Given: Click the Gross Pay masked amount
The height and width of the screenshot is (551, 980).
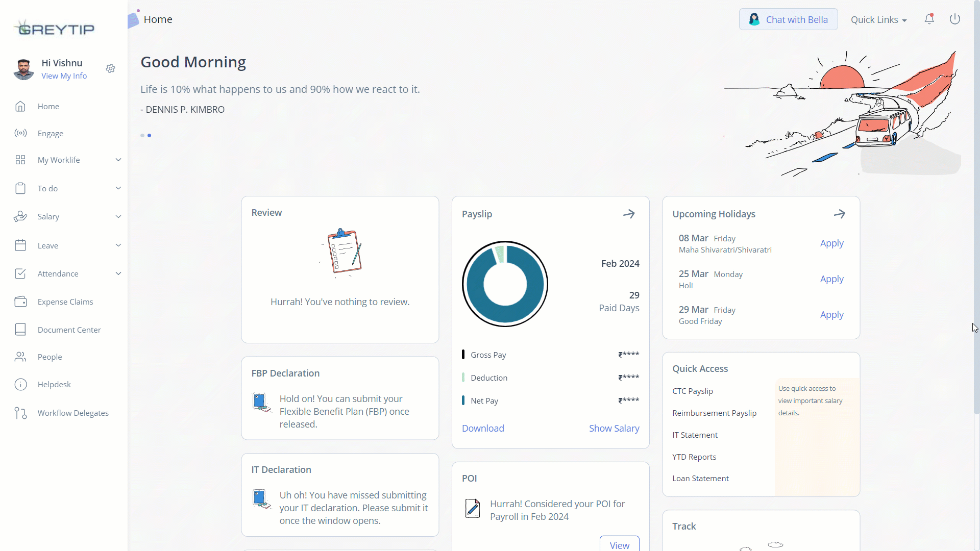Looking at the screenshot, I should 628,355.
